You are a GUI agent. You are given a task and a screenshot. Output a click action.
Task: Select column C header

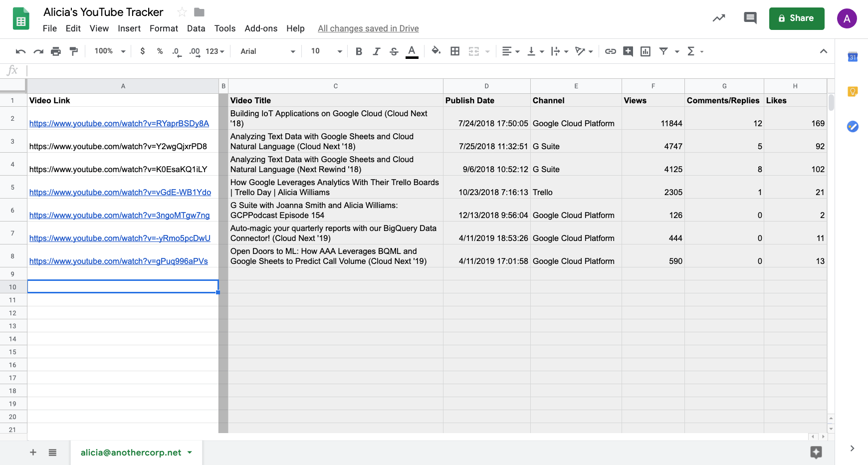coord(336,86)
